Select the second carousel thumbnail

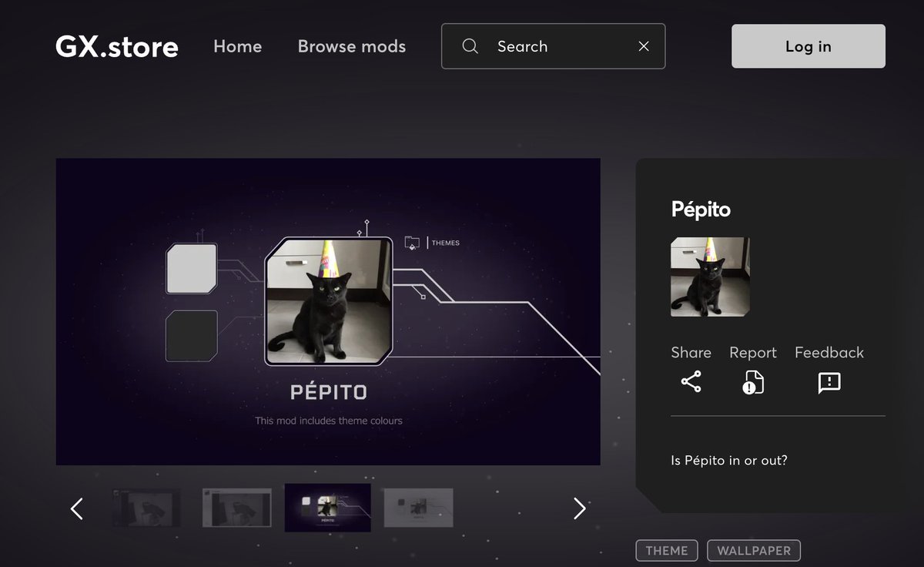(237, 508)
